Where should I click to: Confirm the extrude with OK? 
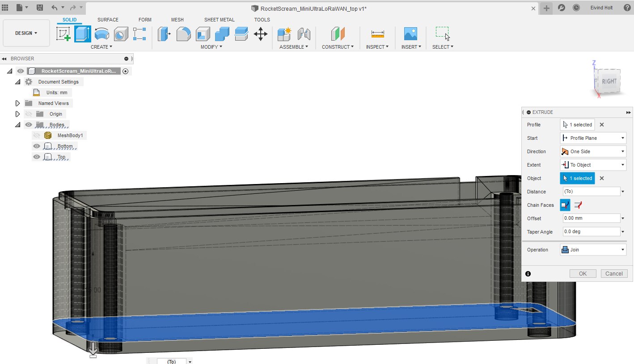click(583, 274)
